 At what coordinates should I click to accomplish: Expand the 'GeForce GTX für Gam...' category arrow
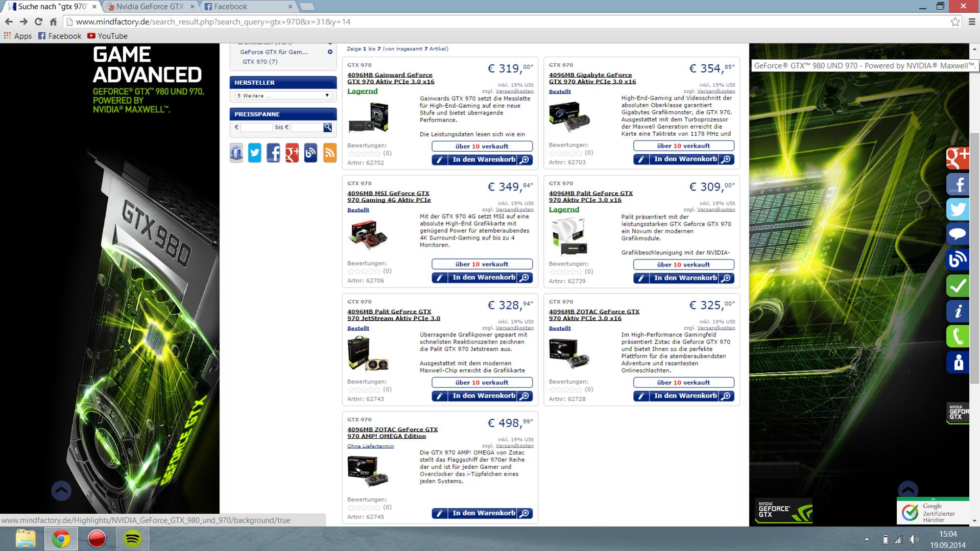coord(330,52)
